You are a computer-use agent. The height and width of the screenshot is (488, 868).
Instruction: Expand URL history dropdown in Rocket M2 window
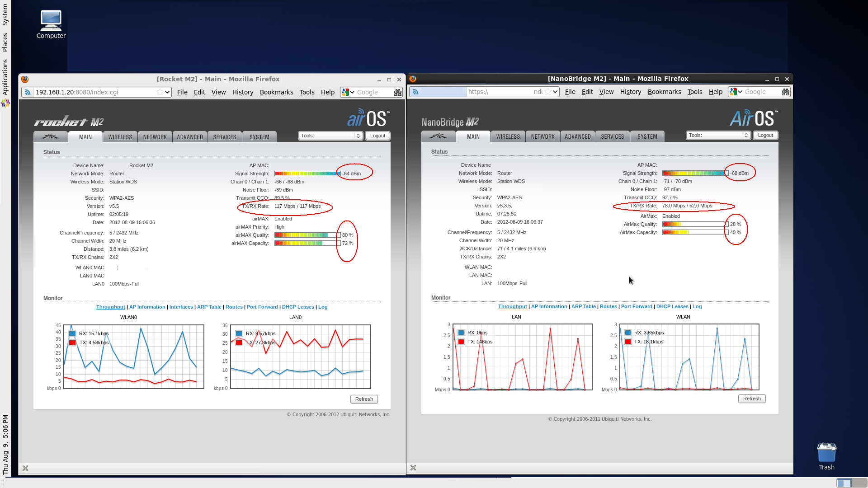coord(167,92)
